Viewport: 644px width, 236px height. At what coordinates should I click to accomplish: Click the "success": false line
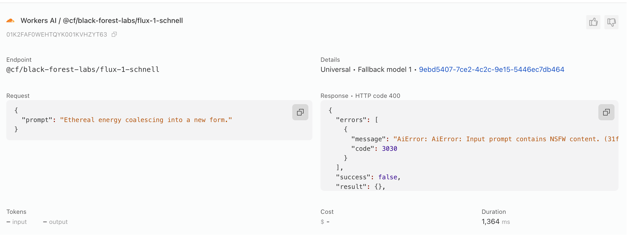click(x=368, y=177)
